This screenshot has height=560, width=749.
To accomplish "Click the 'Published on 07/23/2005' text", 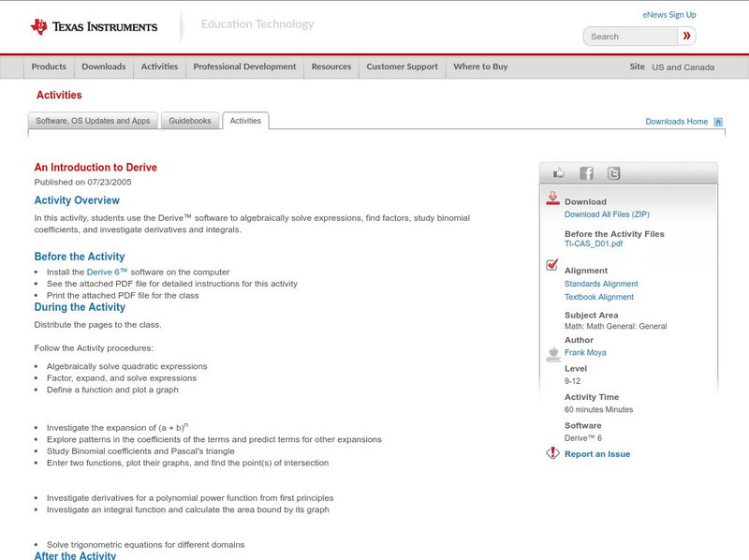I will tap(82, 182).
